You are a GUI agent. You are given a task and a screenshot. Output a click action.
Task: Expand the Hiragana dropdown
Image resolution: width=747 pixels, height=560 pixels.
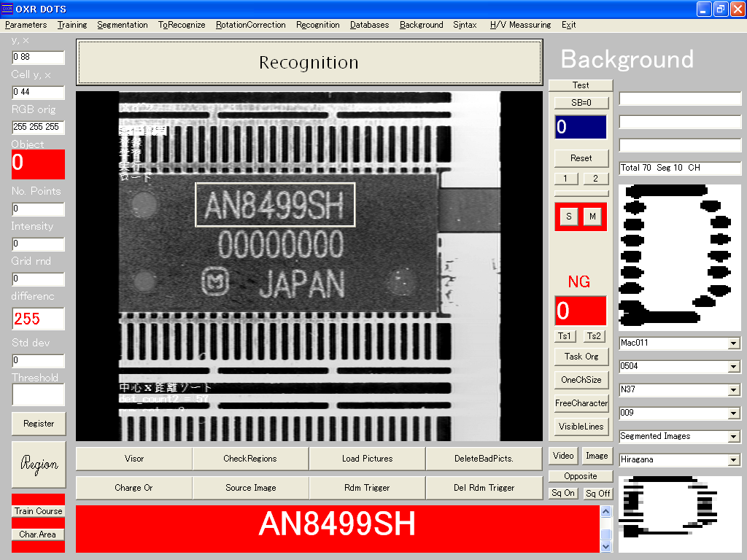[734, 460]
